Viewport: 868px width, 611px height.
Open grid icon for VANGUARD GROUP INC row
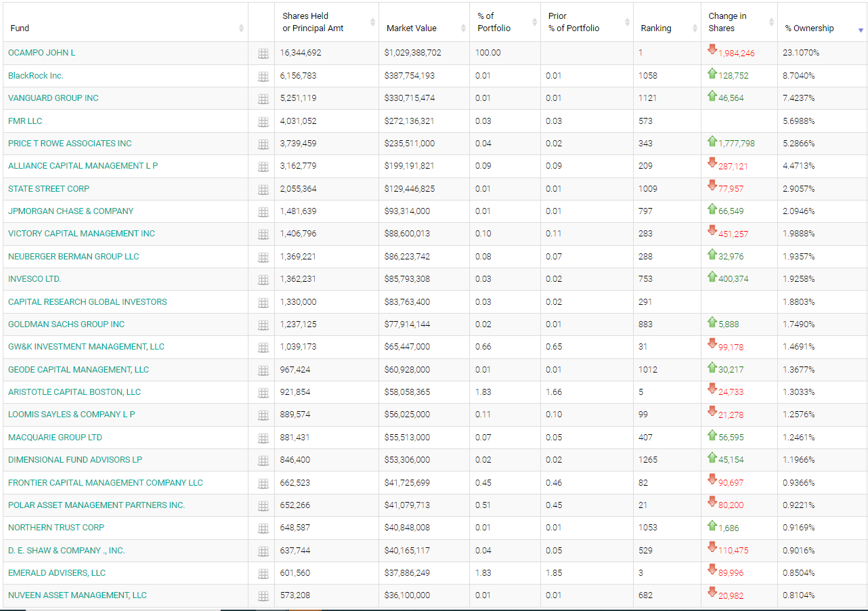coord(263,99)
